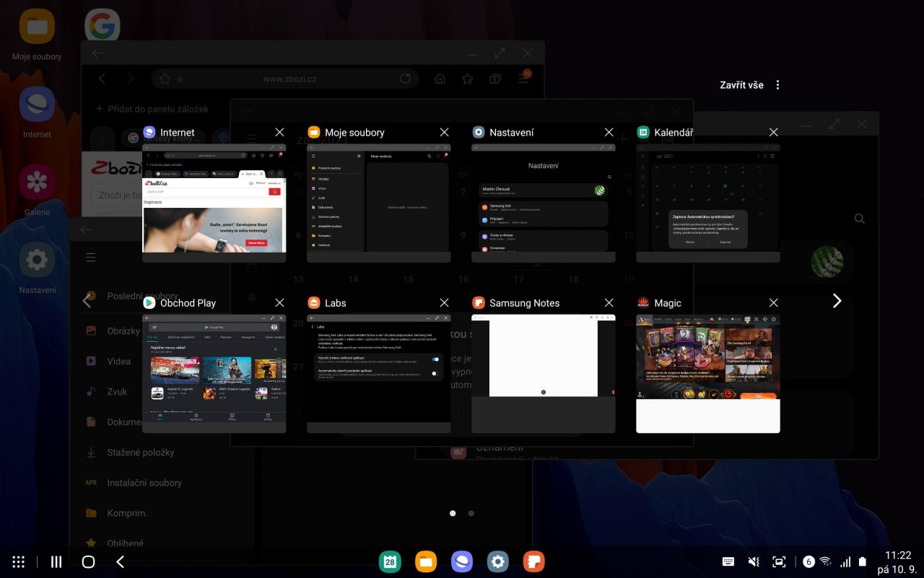
Task: Open more options menu beside Zavřít vše
Action: point(777,85)
